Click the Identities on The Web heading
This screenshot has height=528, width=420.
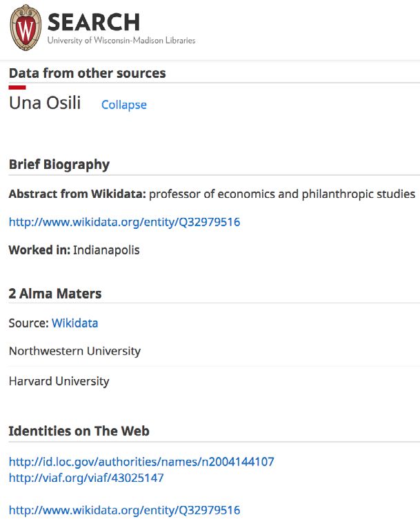(79, 431)
